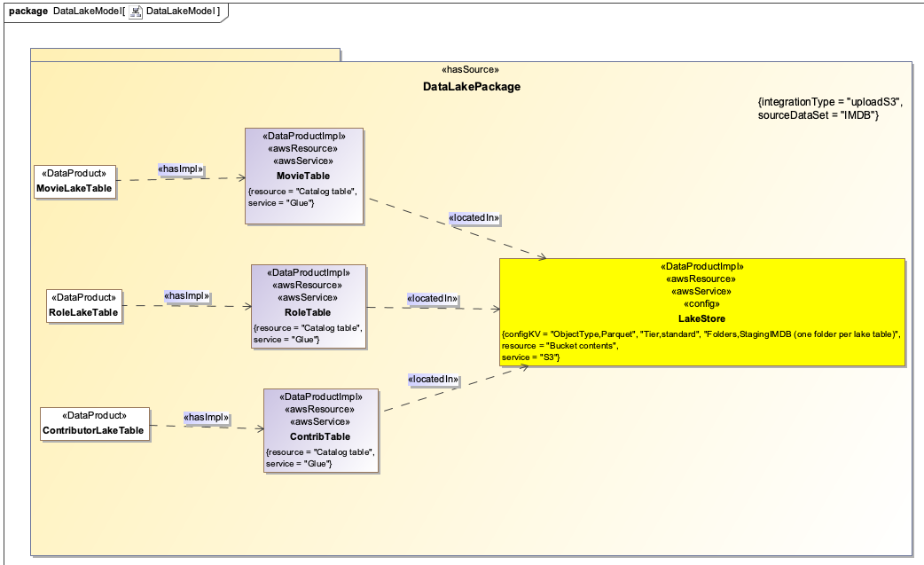
Task: Select the MovieTable class element
Action: click(302, 177)
